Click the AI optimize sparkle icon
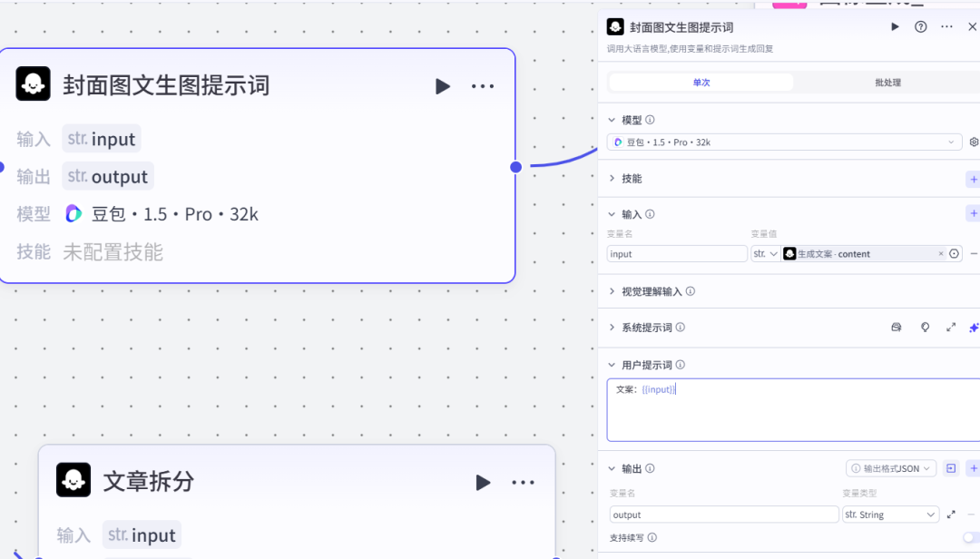Viewport: 980px width, 559px height. [974, 327]
